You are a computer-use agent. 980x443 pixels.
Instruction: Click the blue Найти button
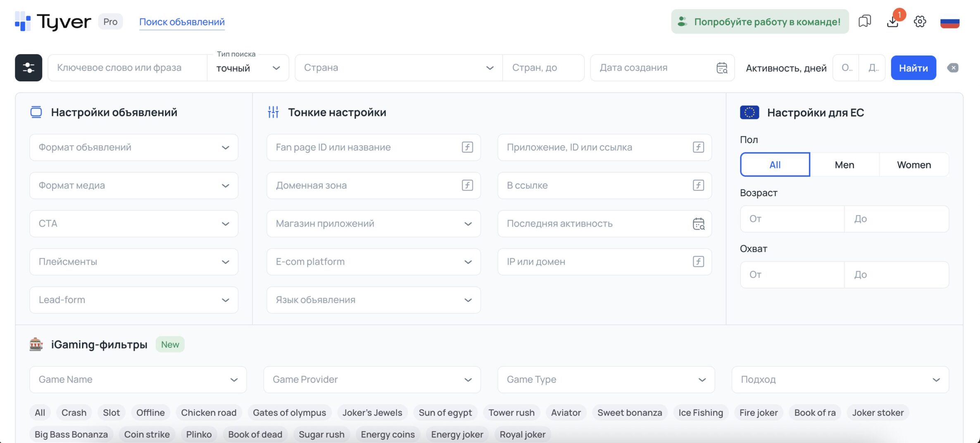[x=913, y=68]
